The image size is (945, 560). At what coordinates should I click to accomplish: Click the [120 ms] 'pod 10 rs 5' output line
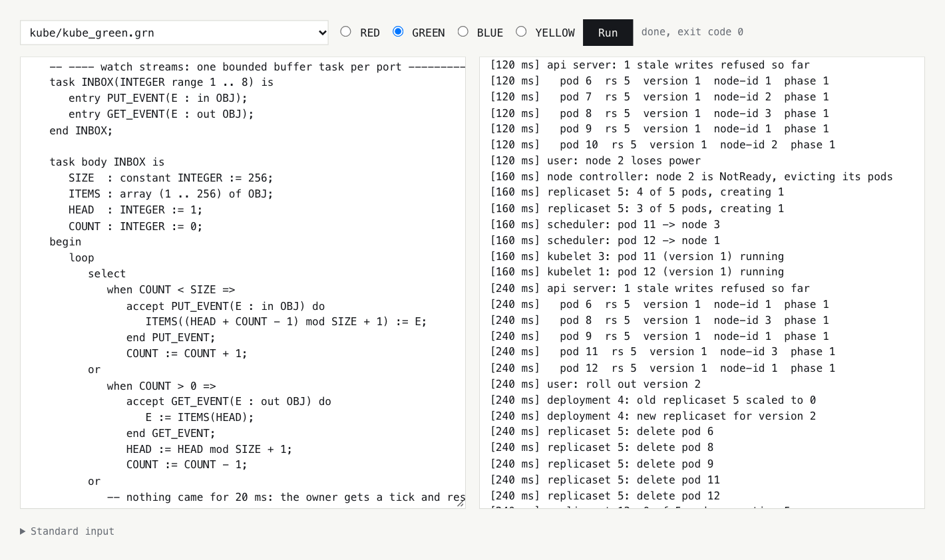click(x=663, y=145)
